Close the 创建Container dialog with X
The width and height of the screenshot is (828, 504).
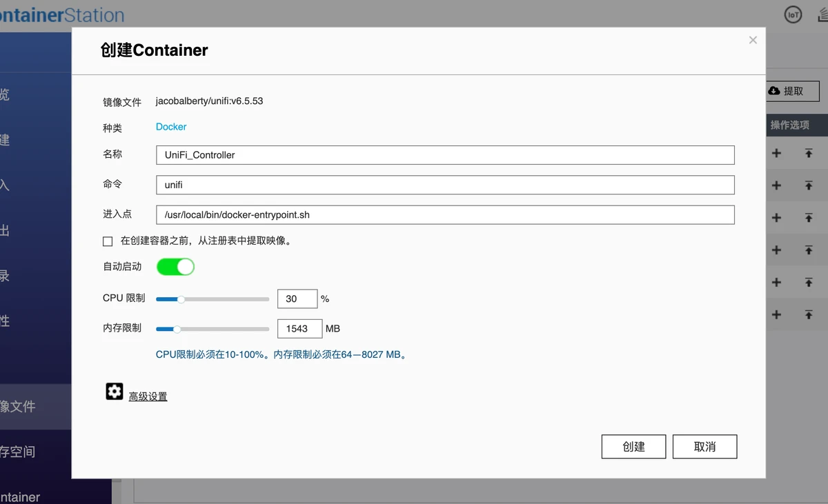pyautogui.click(x=753, y=40)
